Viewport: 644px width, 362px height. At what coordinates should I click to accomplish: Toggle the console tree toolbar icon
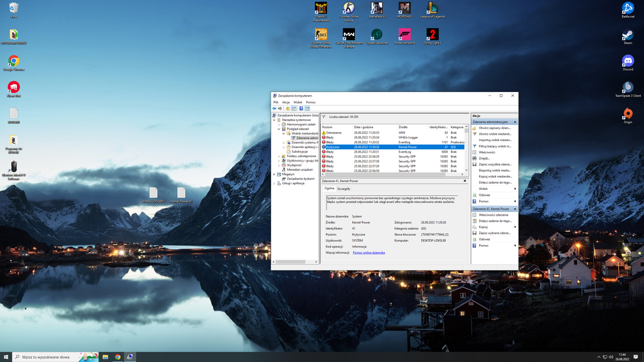294,108
